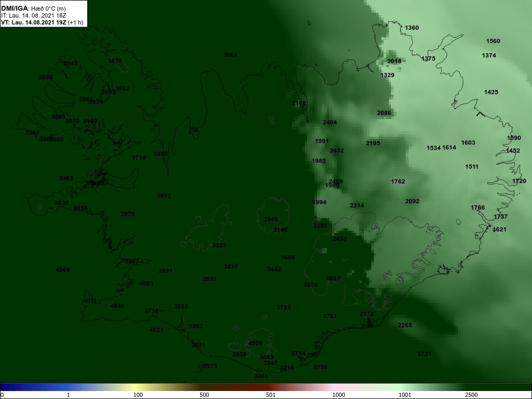Image resolution: width=532 pixels, height=399 pixels.
Task: Pick the map value 3723
Action: [284, 307]
